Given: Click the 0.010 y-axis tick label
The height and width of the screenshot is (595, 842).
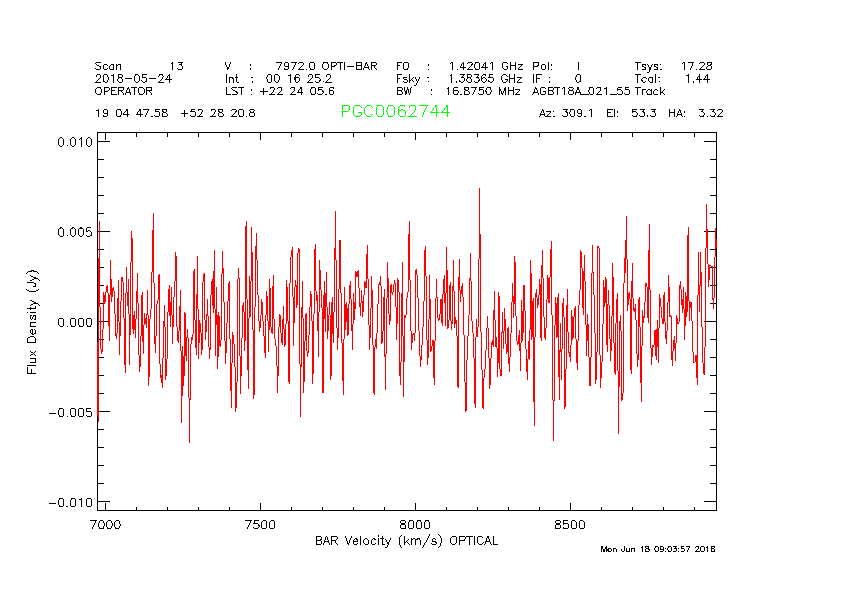Looking at the screenshot, I should point(75,142).
